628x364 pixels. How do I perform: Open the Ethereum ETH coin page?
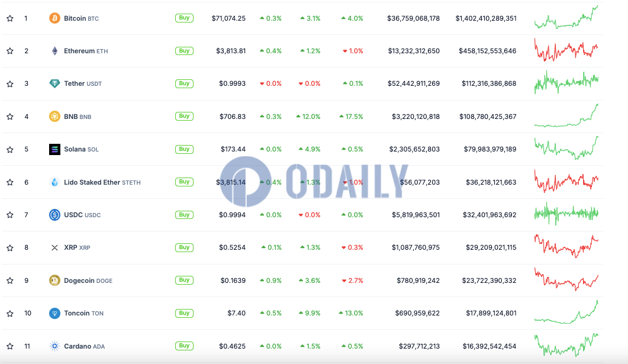[86, 51]
